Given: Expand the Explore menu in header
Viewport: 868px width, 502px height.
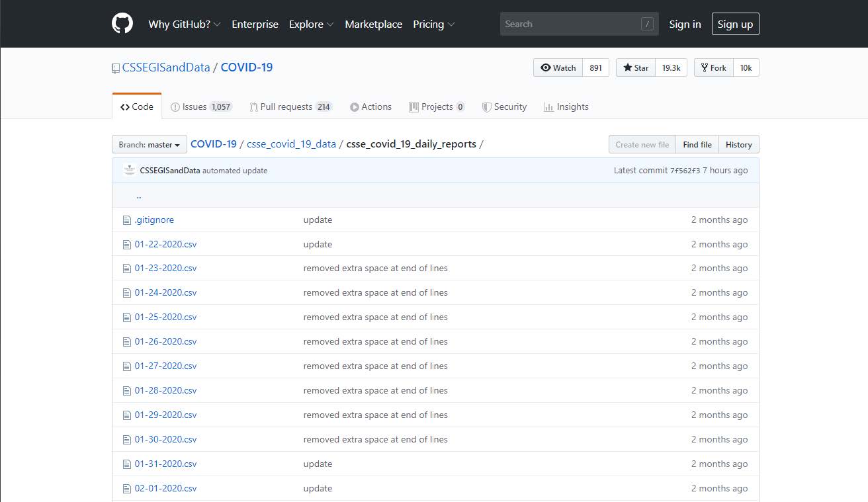Looking at the screenshot, I should (312, 24).
